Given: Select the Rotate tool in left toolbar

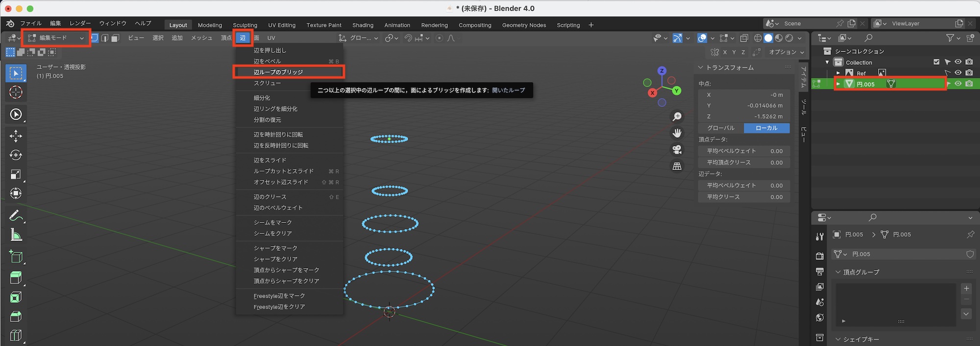Looking at the screenshot, I should tap(16, 155).
